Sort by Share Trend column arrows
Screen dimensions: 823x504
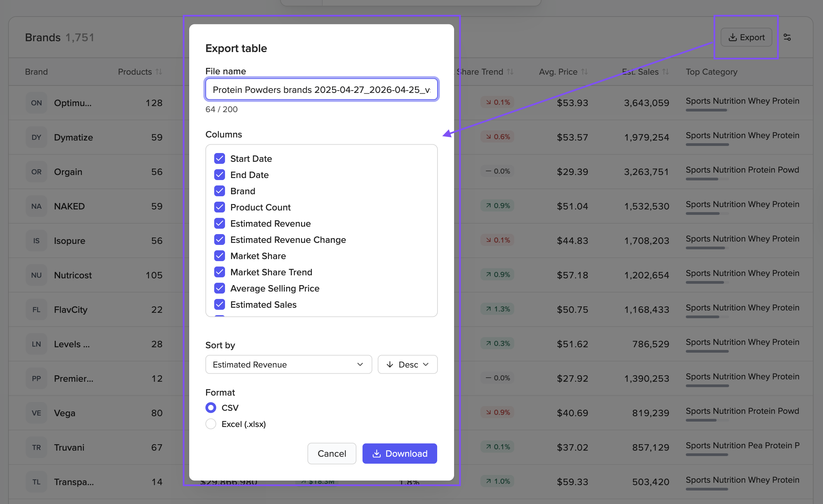(510, 72)
